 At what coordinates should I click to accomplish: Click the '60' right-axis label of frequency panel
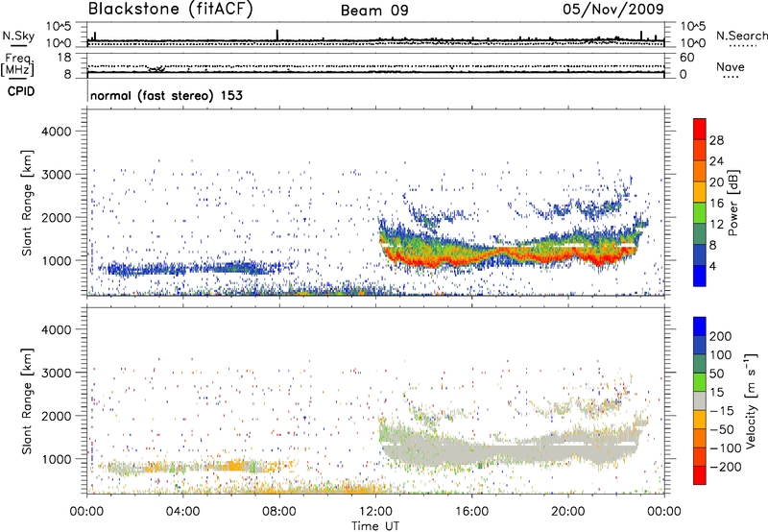686,58
